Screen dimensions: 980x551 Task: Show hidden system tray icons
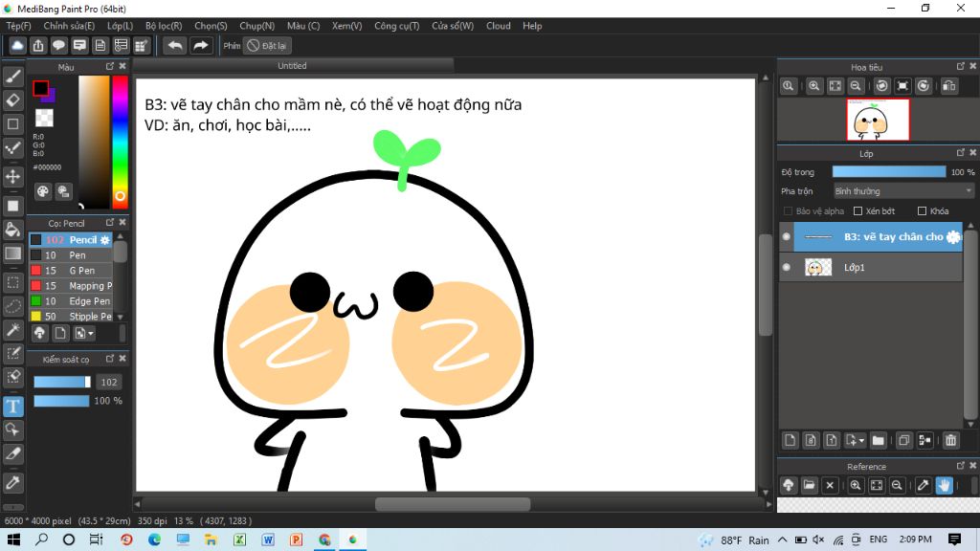pos(783,540)
